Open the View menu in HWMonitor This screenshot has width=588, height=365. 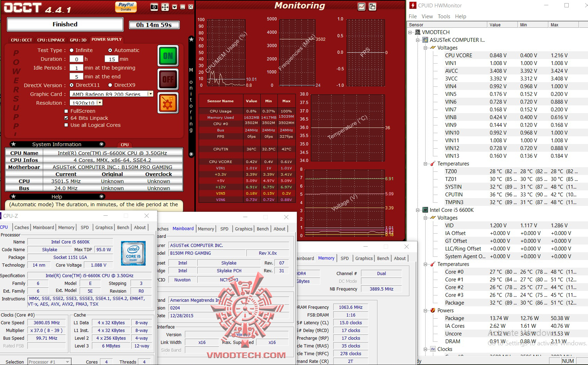(427, 17)
